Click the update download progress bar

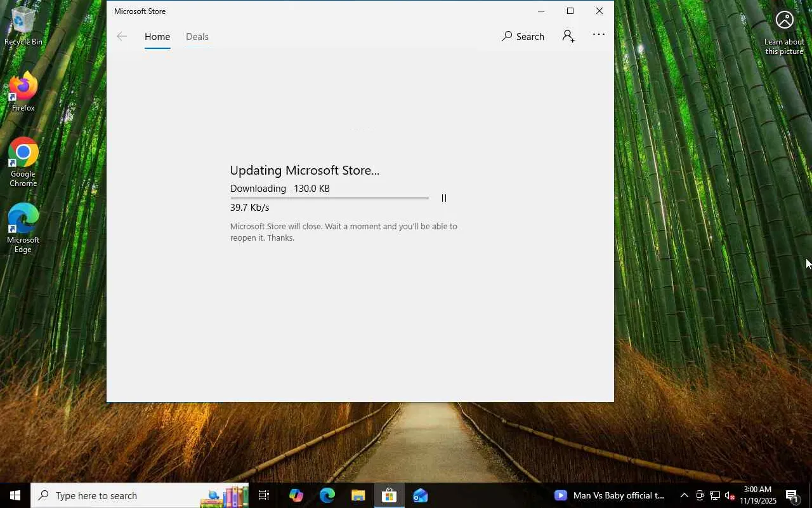(x=329, y=198)
